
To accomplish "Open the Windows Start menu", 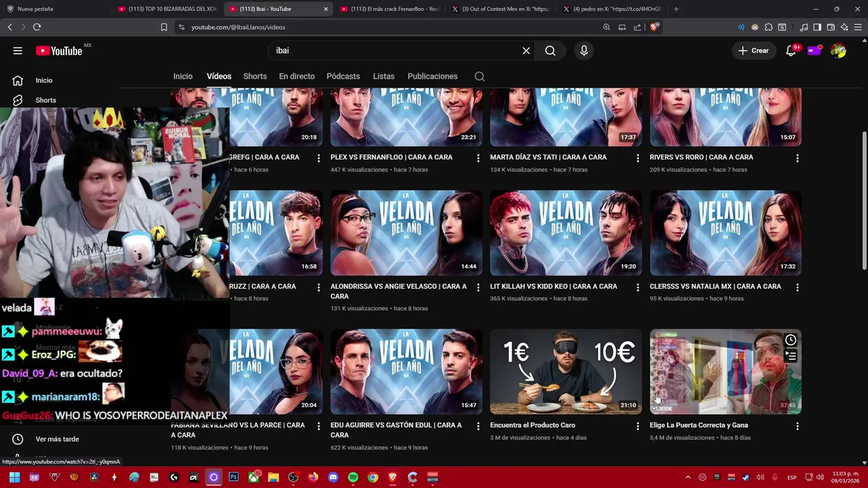I will (14, 477).
